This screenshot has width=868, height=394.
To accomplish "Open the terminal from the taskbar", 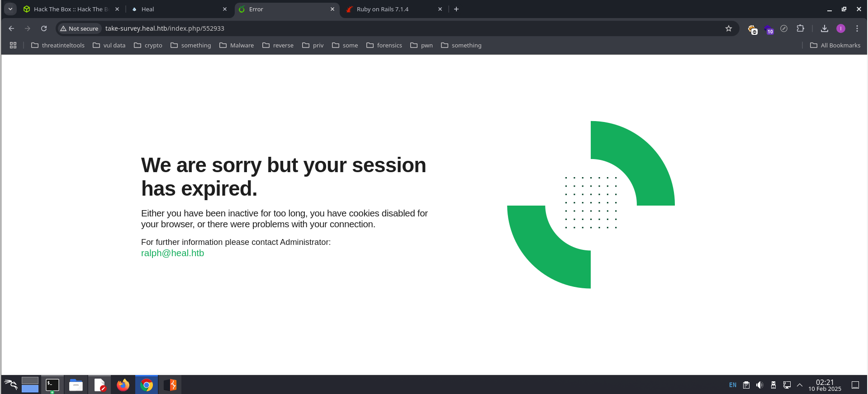I will [x=52, y=385].
